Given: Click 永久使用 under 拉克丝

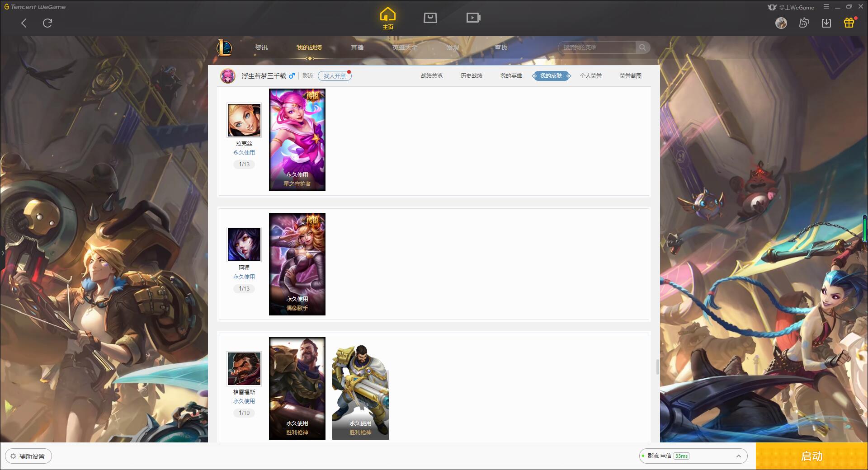Looking at the screenshot, I should 244,153.
